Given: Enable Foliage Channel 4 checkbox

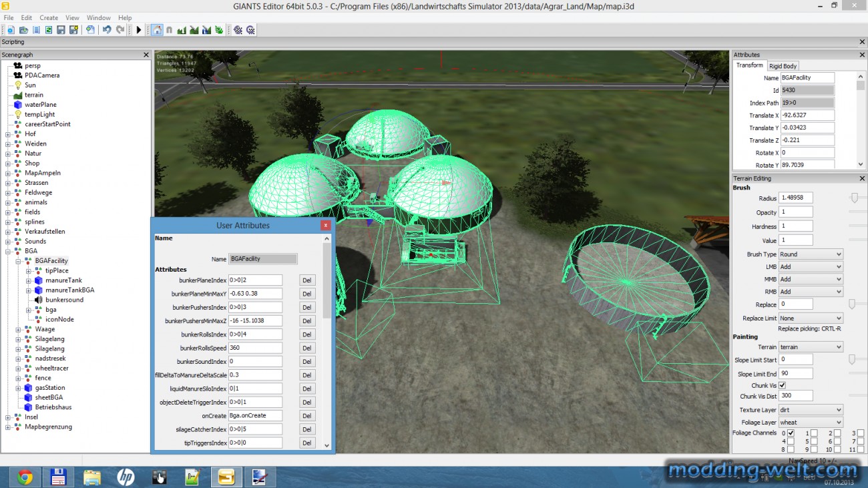Looking at the screenshot, I should [x=791, y=441].
